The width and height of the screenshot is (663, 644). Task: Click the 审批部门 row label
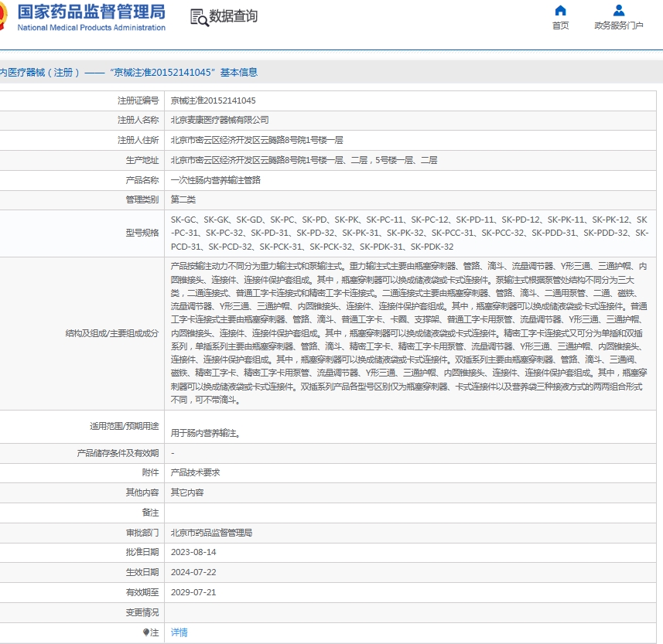click(x=142, y=533)
